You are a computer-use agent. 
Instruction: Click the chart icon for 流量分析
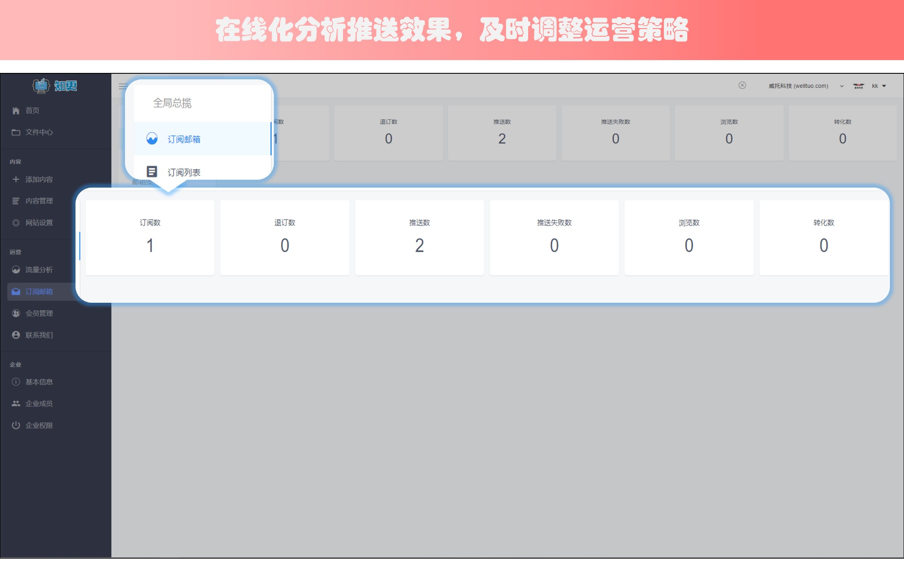tap(16, 269)
